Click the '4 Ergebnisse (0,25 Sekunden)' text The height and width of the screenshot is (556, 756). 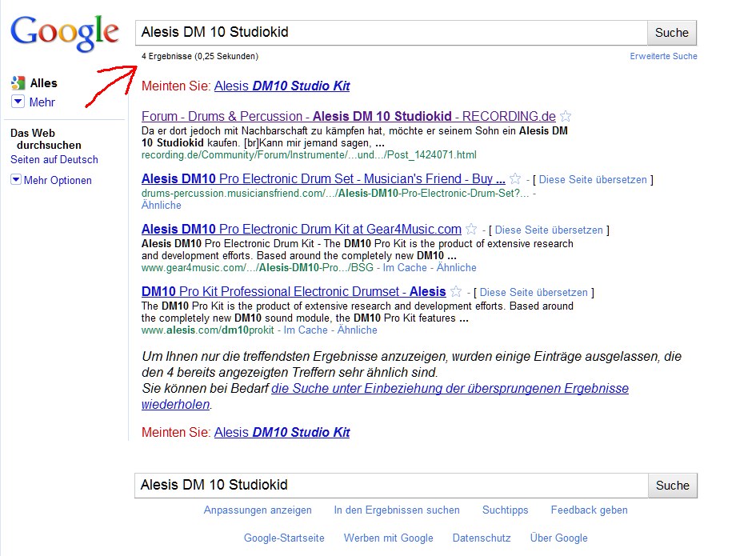pyautogui.click(x=200, y=57)
